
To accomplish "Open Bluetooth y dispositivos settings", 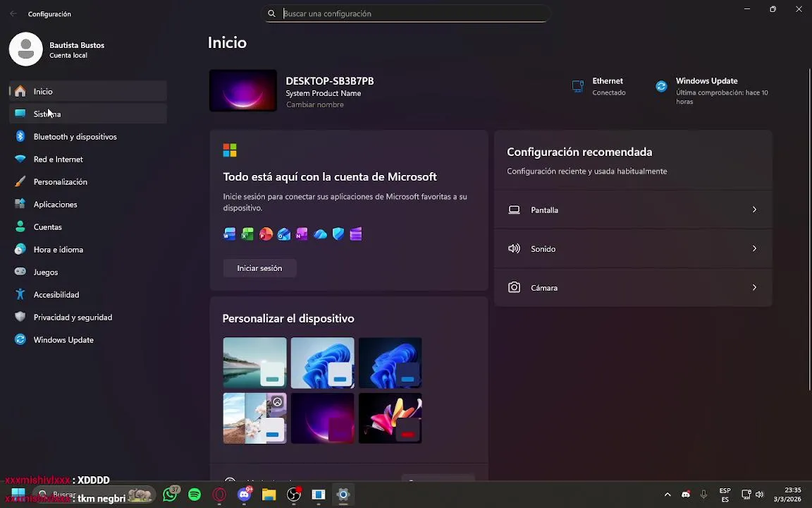I will [x=88, y=136].
